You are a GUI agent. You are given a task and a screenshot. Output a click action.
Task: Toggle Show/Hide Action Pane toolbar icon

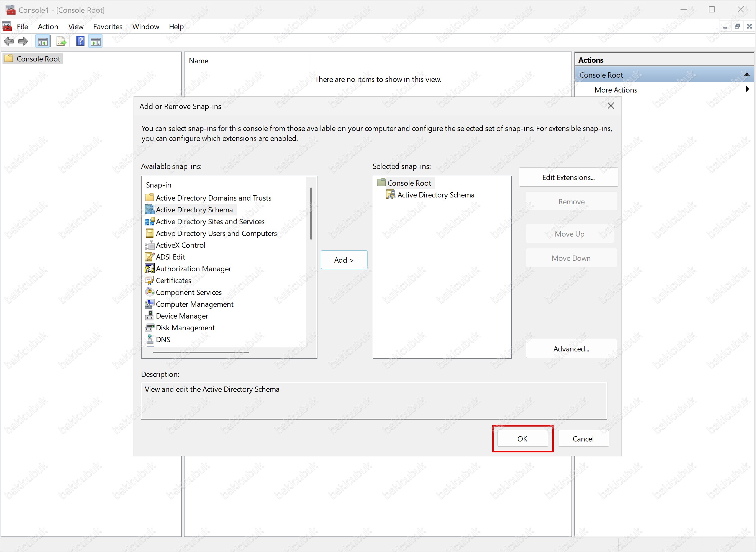96,41
